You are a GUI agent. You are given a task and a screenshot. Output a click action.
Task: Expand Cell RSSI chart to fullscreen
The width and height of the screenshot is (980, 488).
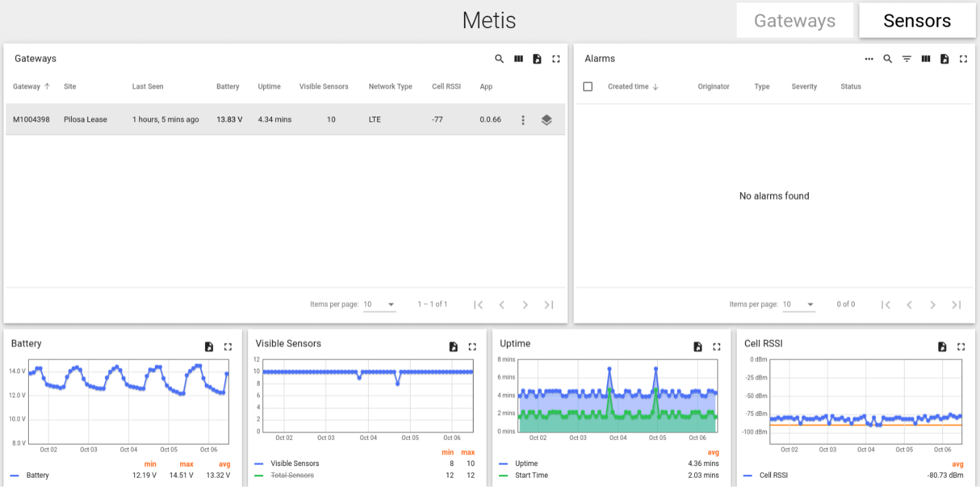click(x=961, y=347)
